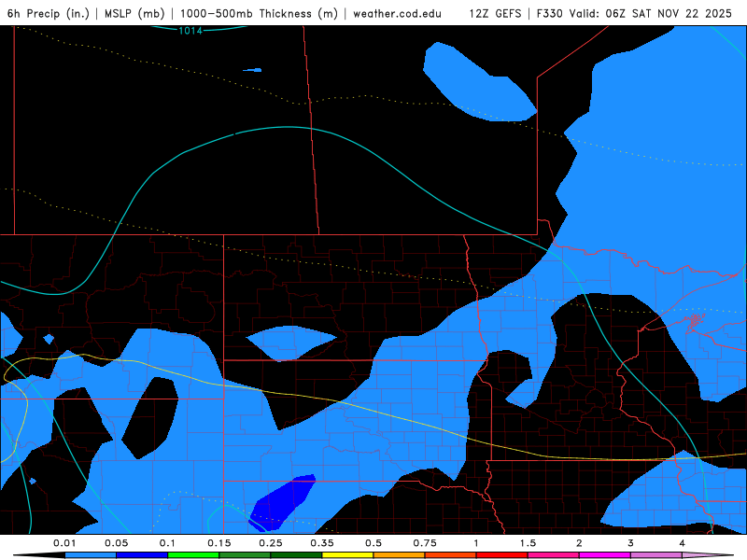Click the 'Valid: 06Z SAT NOV 22 2025' text
This screenshot has width=747, height=560.
pyautogui.click(x=652, y=13)
